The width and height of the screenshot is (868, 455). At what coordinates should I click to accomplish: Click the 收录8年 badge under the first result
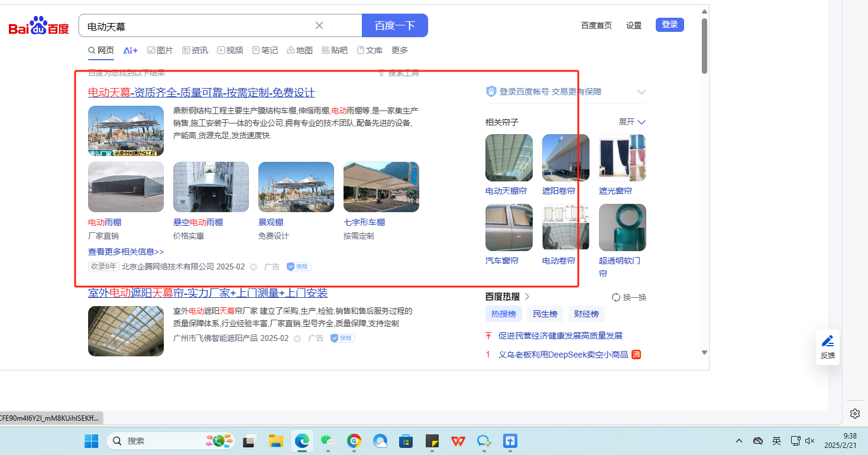coord(103,266)
